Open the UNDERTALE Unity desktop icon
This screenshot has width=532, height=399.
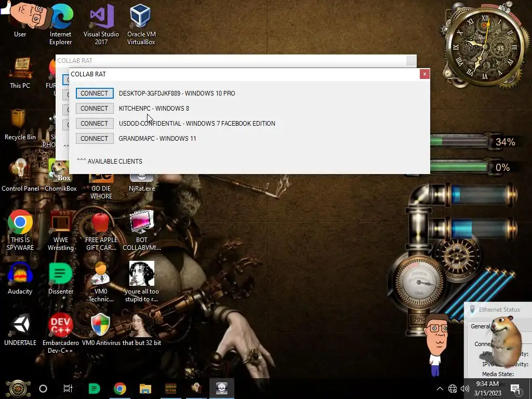pyautogui.click(x=20, y=330)
